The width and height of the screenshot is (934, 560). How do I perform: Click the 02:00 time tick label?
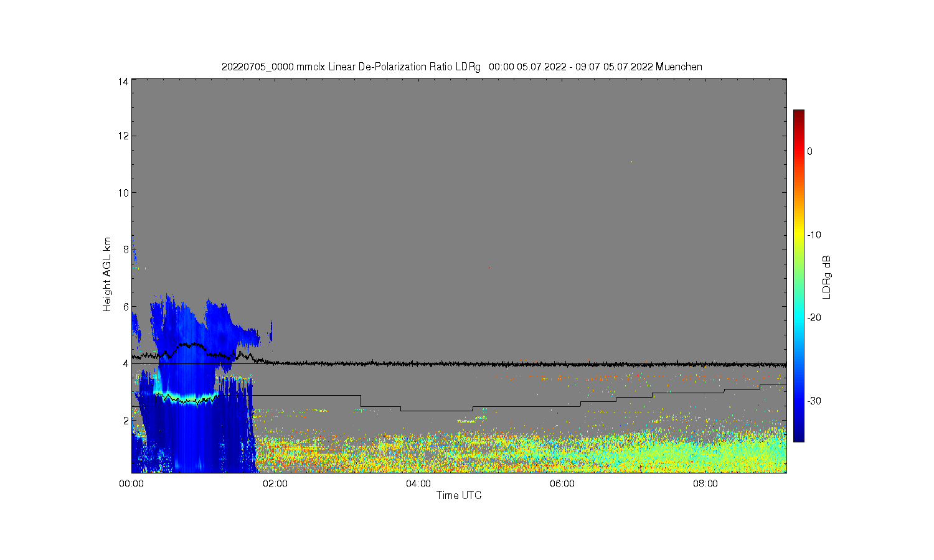275,484
